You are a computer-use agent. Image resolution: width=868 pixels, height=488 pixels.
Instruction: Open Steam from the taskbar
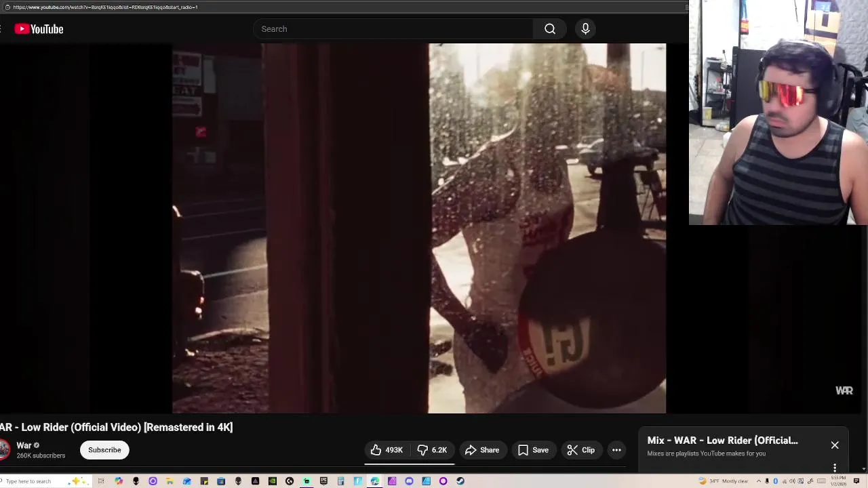(x=460, y=481)
